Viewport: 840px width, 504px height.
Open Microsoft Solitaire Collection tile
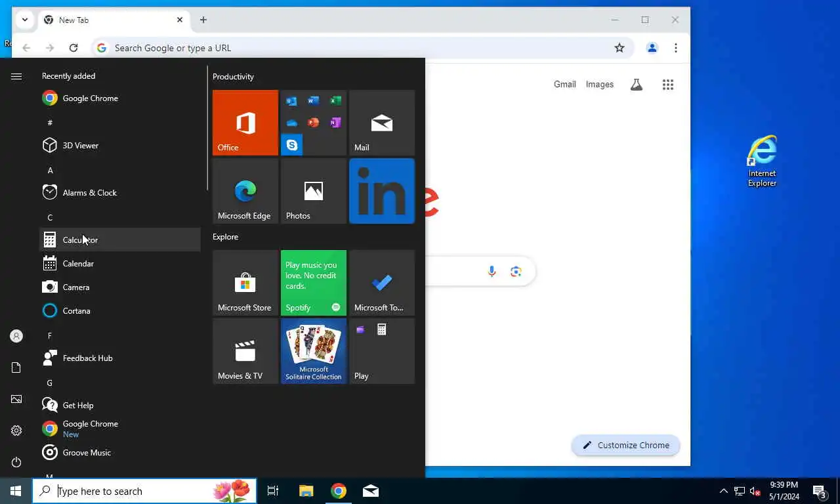coord(314,351)
